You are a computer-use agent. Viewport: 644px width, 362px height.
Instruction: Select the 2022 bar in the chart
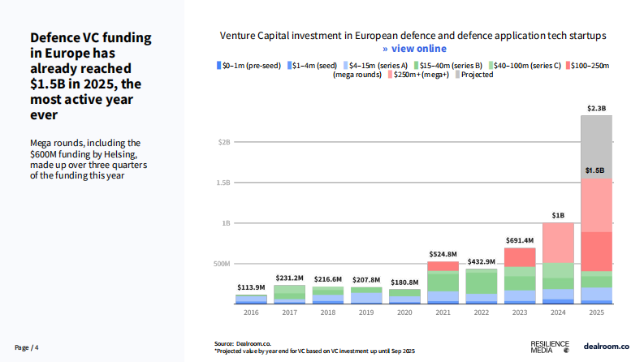click(481, 284)
